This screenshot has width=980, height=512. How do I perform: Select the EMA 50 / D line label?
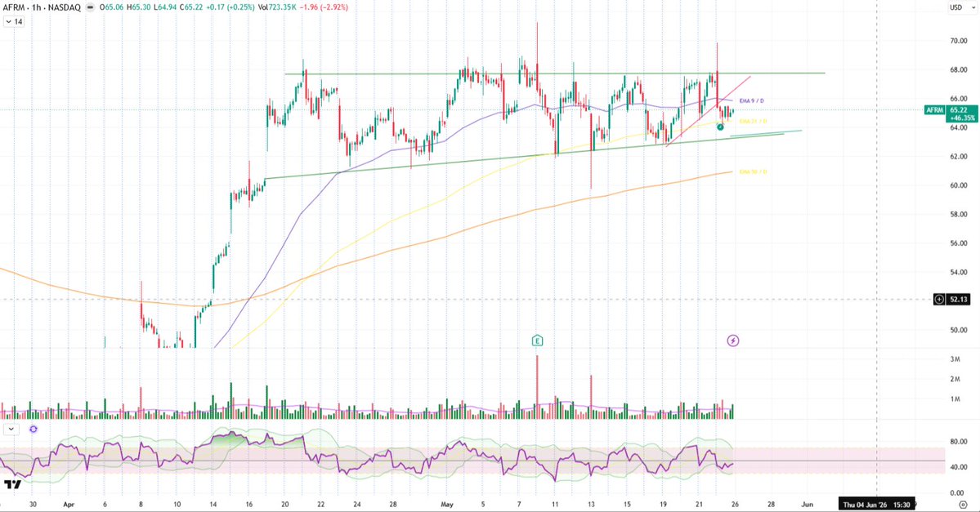(753, 171)
